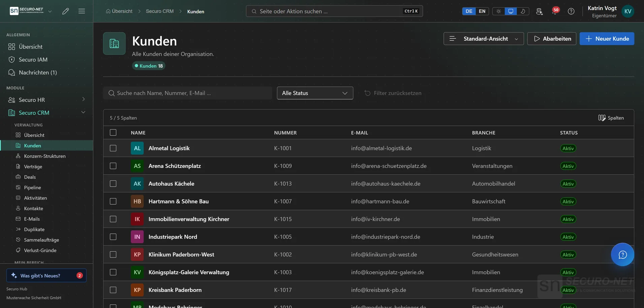Open Spalten column settings

611,118
